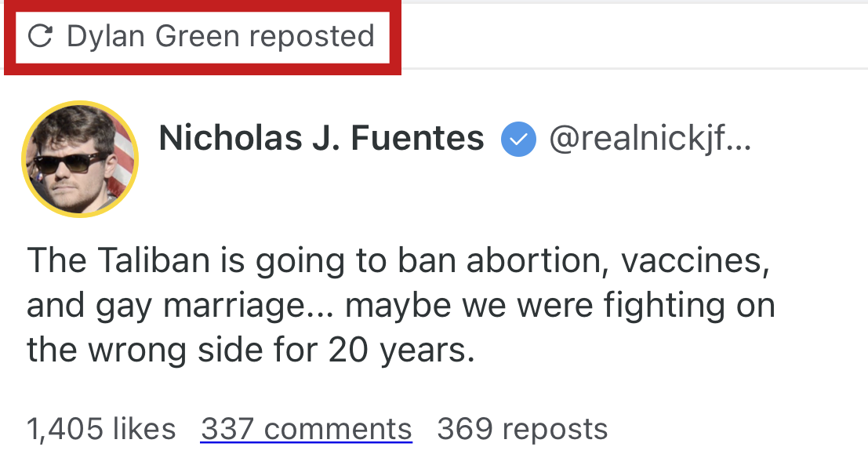Click the line starting "and gay marriage"
Screen dimensions: 868x465
[x=400, y=305]
